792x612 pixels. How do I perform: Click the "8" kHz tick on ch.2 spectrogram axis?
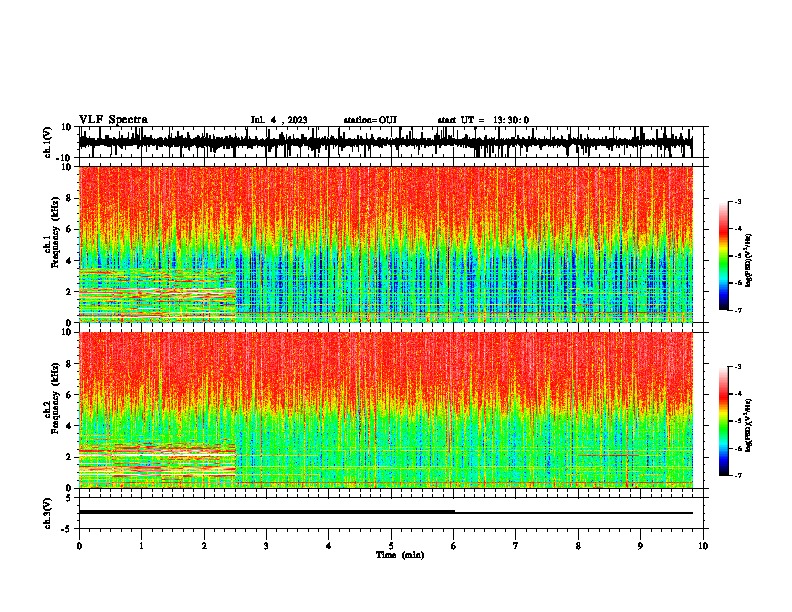coord(70,364)
